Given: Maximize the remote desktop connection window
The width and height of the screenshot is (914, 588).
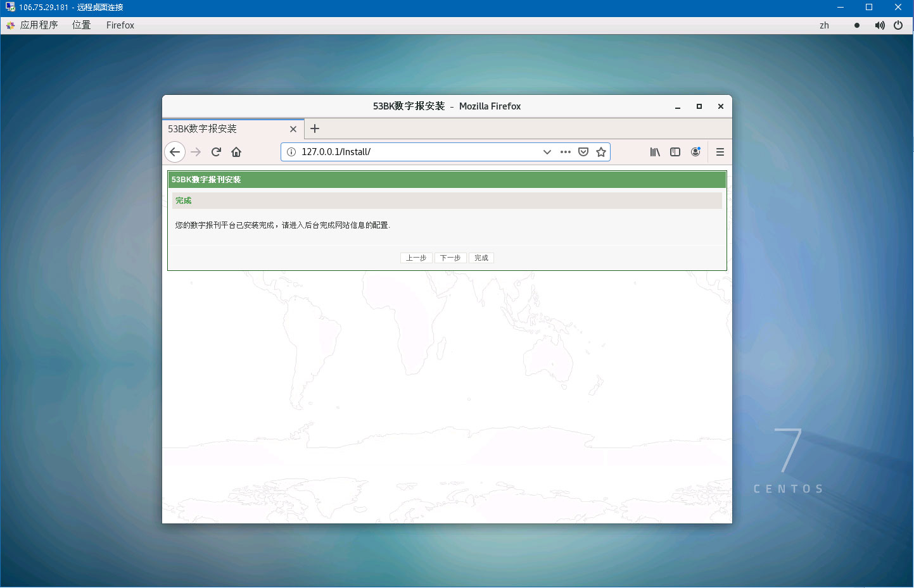Looking at the screenshot, I should 869,8.
